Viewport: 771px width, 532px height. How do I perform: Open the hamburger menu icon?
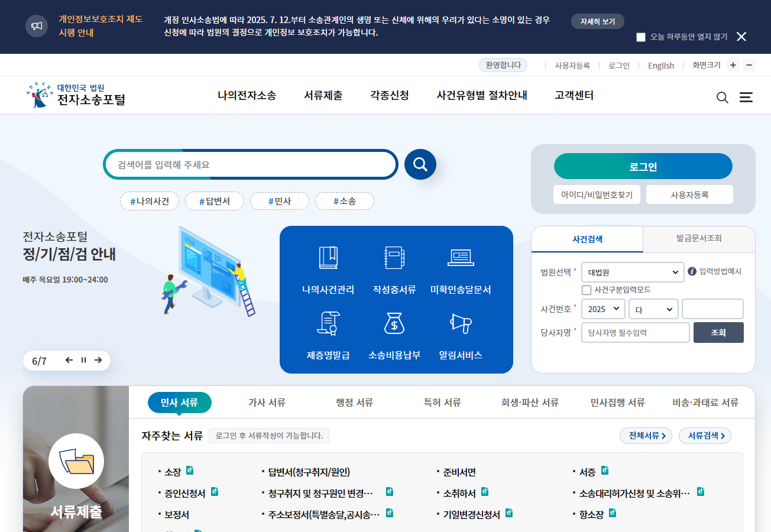click(x=746, y=97)
